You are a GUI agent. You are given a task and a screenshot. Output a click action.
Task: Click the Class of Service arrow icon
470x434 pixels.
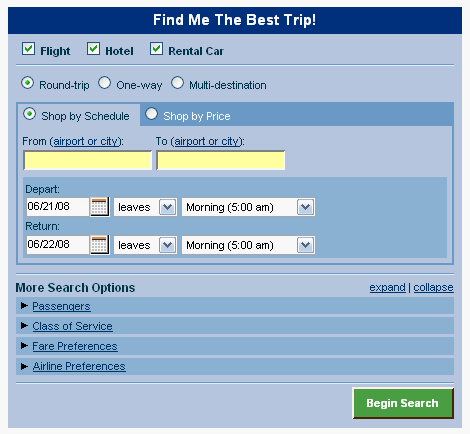24,326
